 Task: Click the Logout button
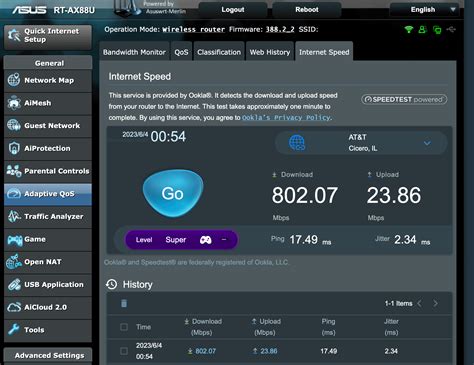233,10
